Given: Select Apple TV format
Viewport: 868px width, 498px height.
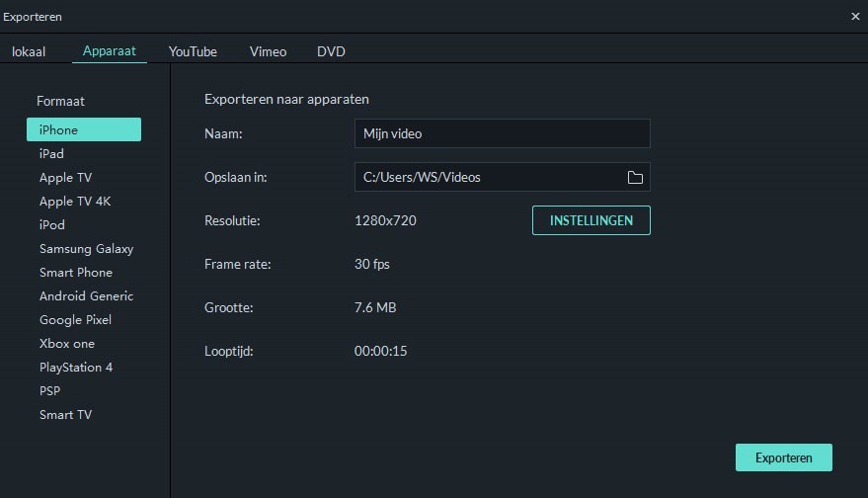Looking at the screenshot, I should pos(65,177).
